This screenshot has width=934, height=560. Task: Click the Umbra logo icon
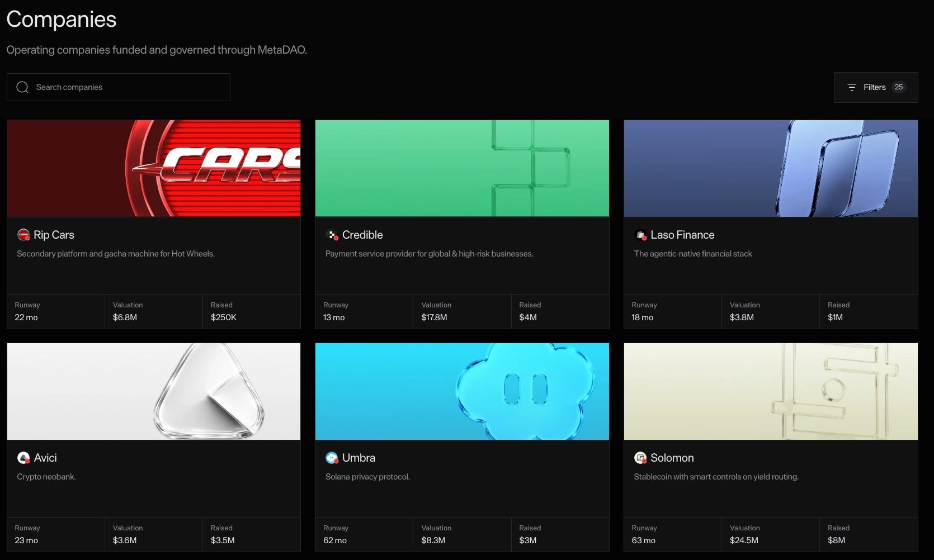click(332, 458)
